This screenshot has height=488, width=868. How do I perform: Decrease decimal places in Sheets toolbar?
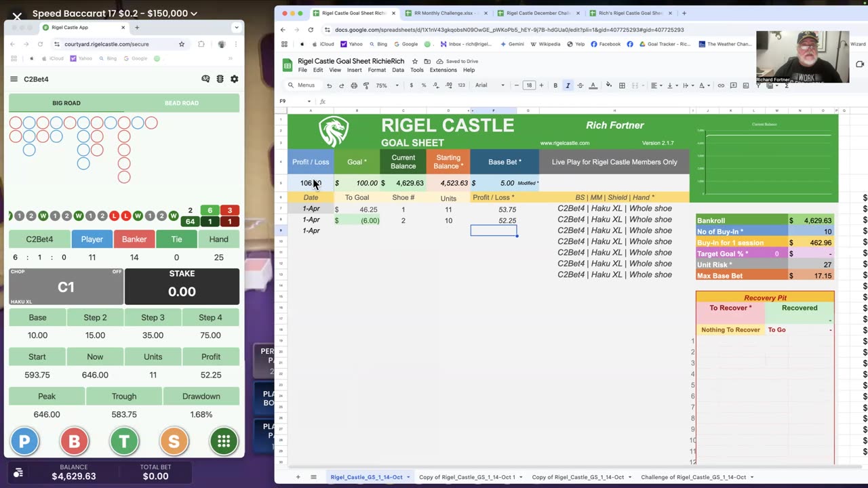point(436,85)
